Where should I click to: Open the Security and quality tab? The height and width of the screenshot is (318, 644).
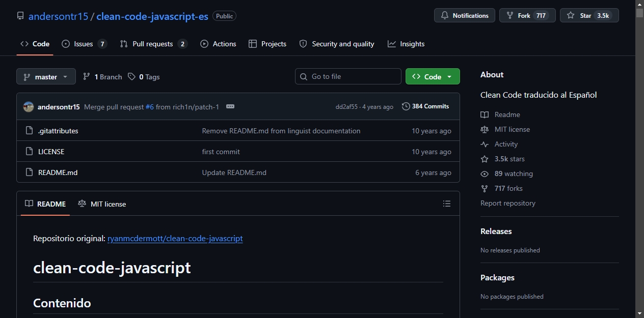(x=337, y=44)
